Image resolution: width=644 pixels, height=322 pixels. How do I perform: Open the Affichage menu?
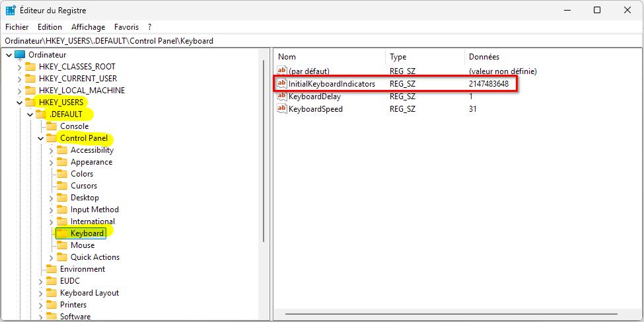pos(89,27)
